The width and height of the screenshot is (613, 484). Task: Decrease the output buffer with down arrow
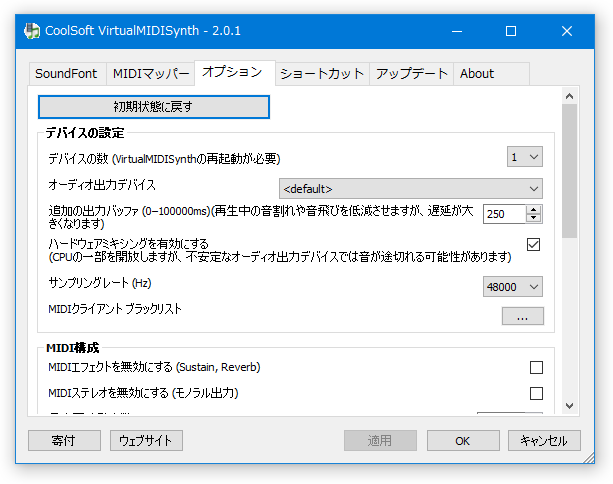point(534,218)
